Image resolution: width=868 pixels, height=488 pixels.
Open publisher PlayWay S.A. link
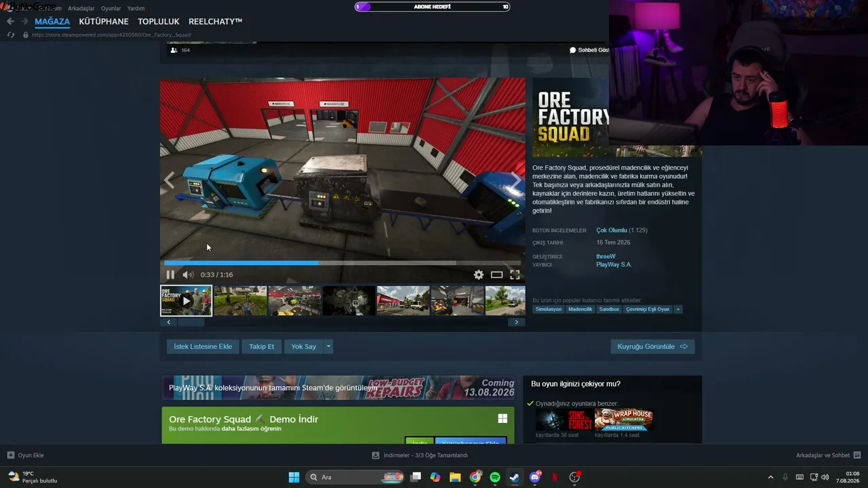[614, 264]
